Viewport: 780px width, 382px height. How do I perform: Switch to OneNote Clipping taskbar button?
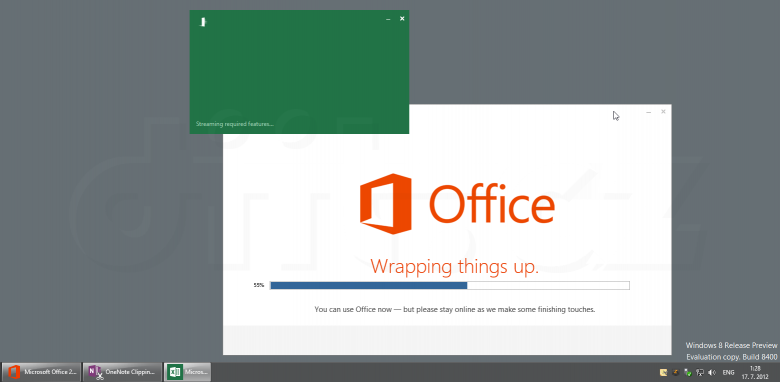pos(122,372)
